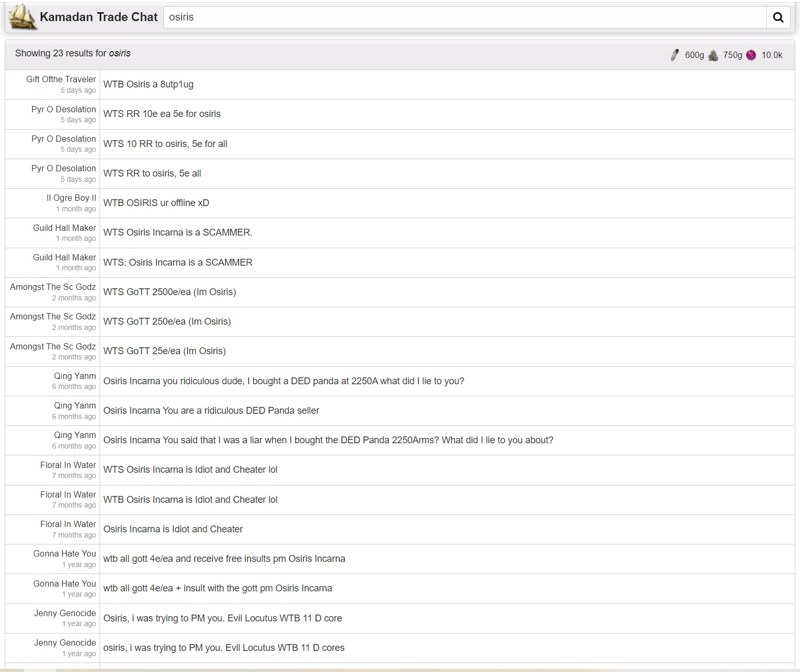Viewport: 800px width, 672px height.
Task: Click sender II Ogre Boy II
Action: tap(71, 198)
